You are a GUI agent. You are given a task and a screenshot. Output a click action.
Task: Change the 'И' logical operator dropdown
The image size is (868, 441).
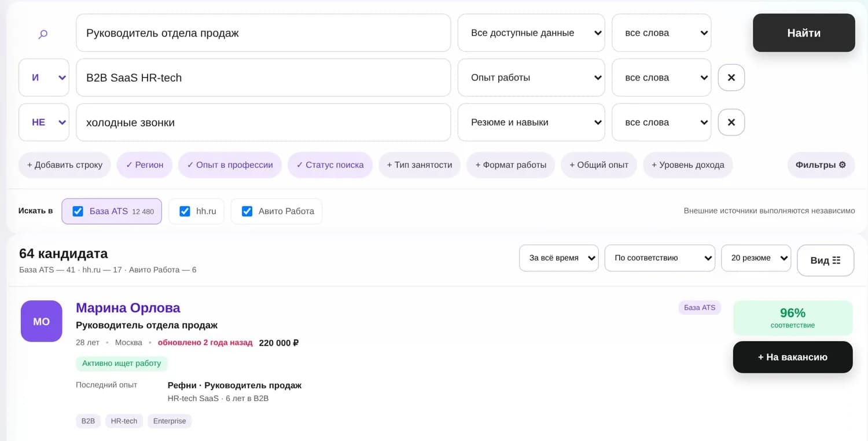point(44,78)
